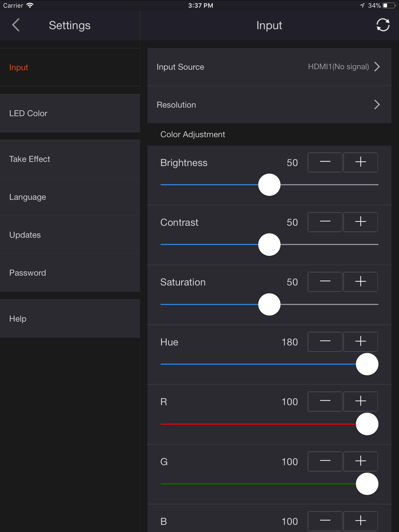
Task: Decrease R value with the minus button
Action: coord(325,401)
